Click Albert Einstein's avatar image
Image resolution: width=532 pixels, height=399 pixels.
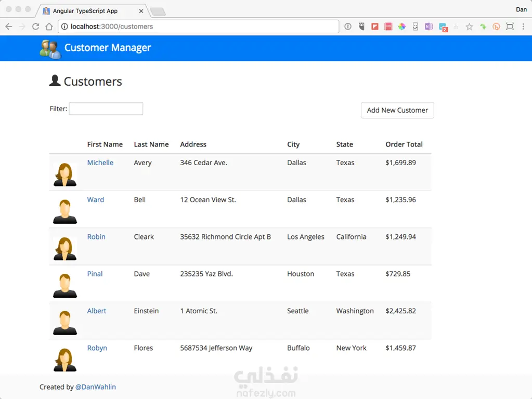point(65,323)
